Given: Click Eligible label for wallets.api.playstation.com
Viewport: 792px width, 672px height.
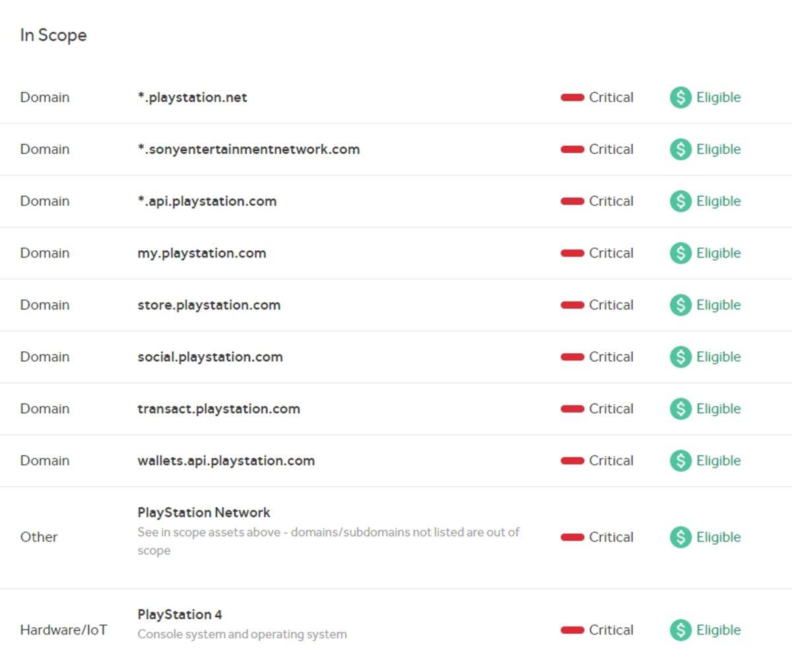Looking at the screenshot, I should [718, 461].
